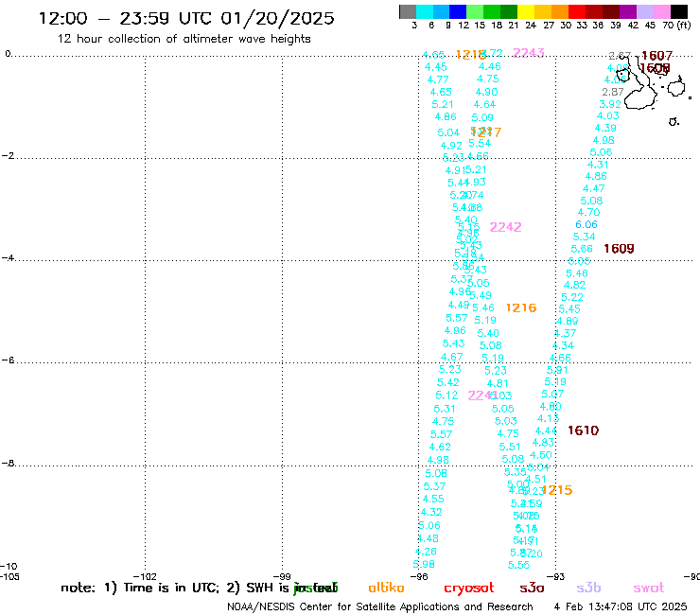Click the swot pass label 2241
This screenshot has width=700, height=615.
tap(481, 395)
